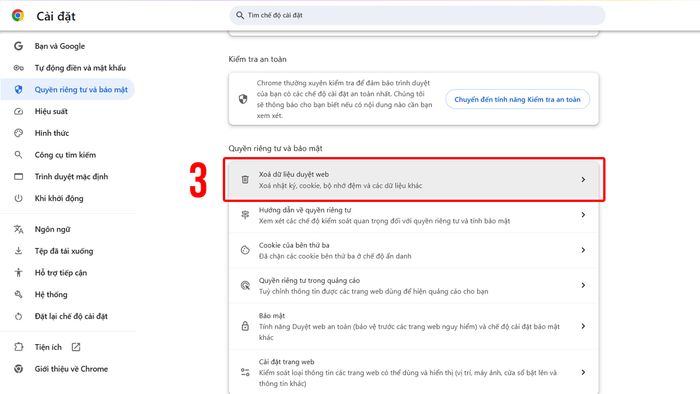Expand the arrow on Xoá dữ liệu duyệt web

583,179
